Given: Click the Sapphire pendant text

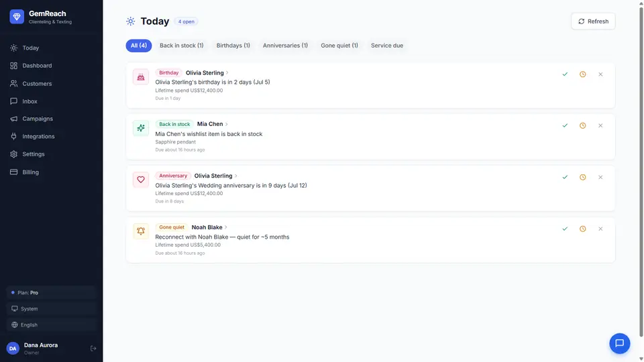Looking at the screenshot, I should click(175, 142).
